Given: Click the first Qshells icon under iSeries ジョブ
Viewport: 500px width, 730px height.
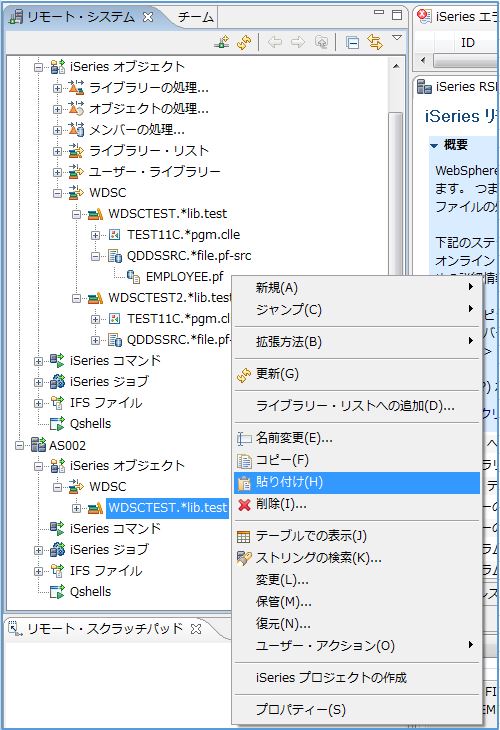Looking at the screenshot, I should pyautogui.click(x=57, y=424).
